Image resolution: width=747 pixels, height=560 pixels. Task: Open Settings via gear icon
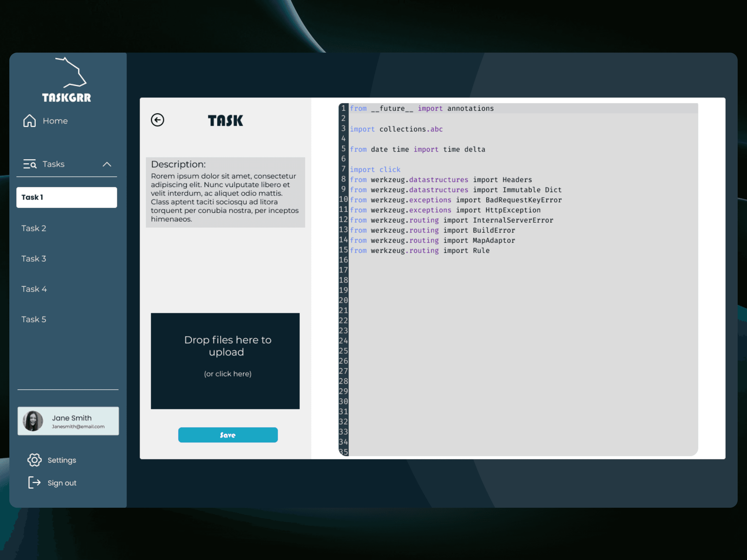point(34,460)
